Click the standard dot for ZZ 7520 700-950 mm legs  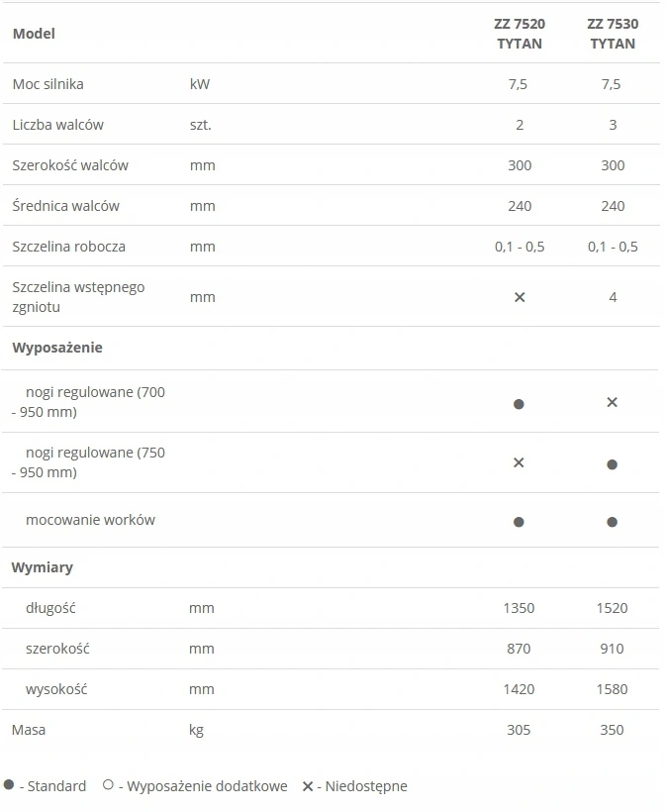click(519, 403)
